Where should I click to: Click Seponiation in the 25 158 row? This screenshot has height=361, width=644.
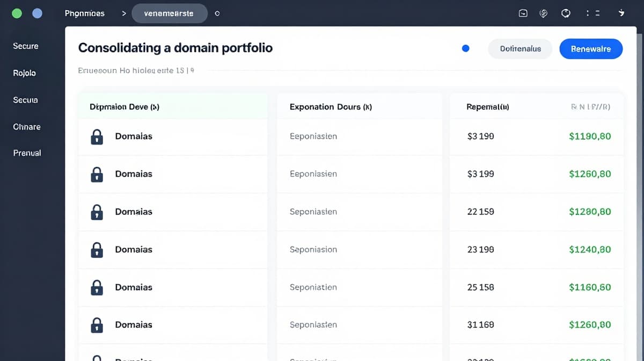click(x=313, y=287)
